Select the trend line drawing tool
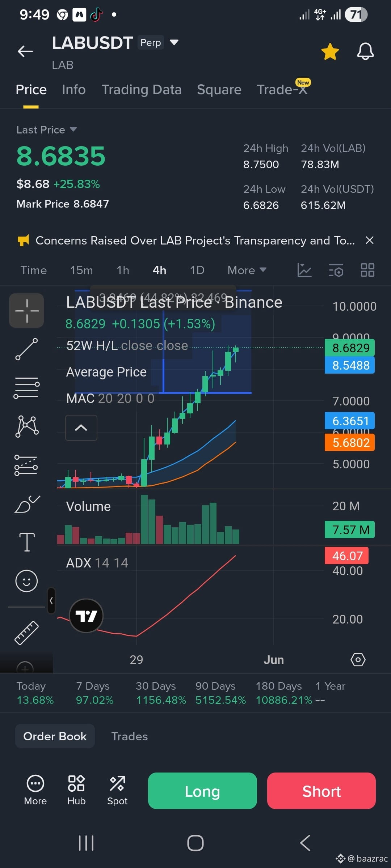 (26, 349)
